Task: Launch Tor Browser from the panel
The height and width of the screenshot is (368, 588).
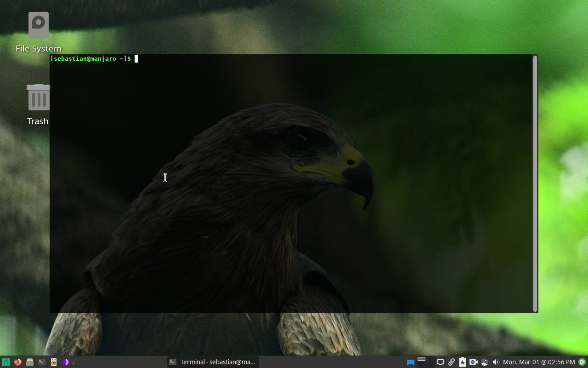Action: point(66,362)
